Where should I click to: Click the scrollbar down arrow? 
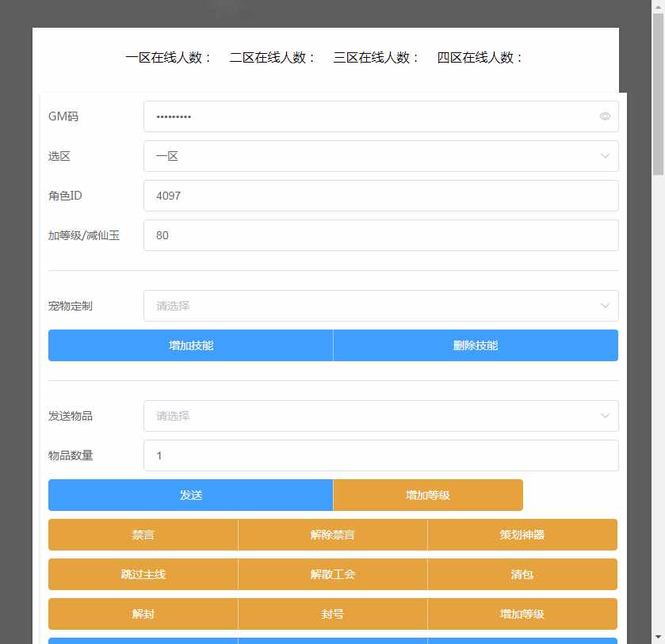click(x=658, y=637)
